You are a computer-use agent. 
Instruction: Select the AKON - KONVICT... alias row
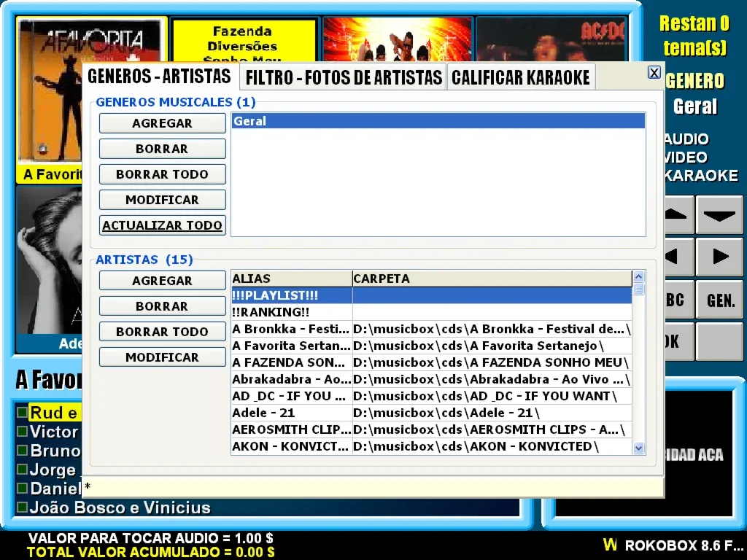tap(292, 446)
